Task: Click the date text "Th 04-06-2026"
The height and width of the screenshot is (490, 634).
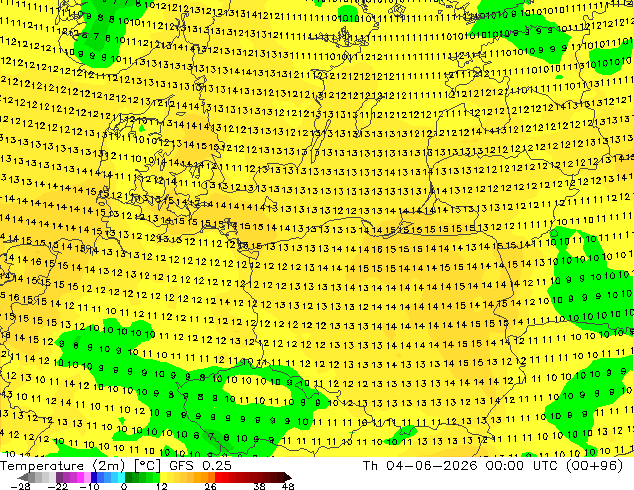Action: 420,466
